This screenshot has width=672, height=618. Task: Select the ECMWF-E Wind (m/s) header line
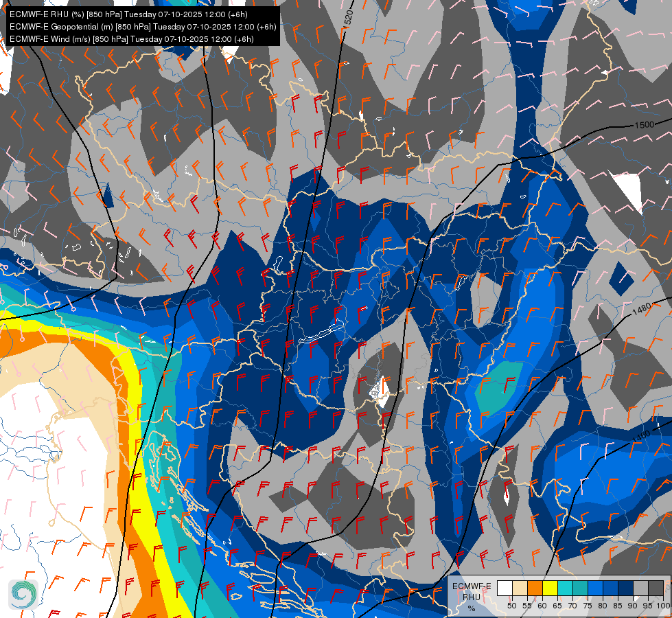132,39
